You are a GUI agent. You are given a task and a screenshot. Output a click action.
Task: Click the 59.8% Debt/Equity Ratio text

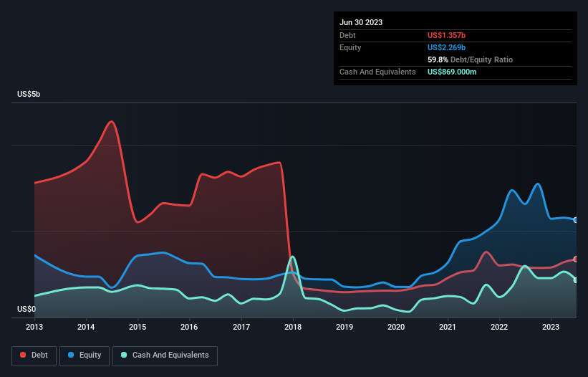pos(470,59)
